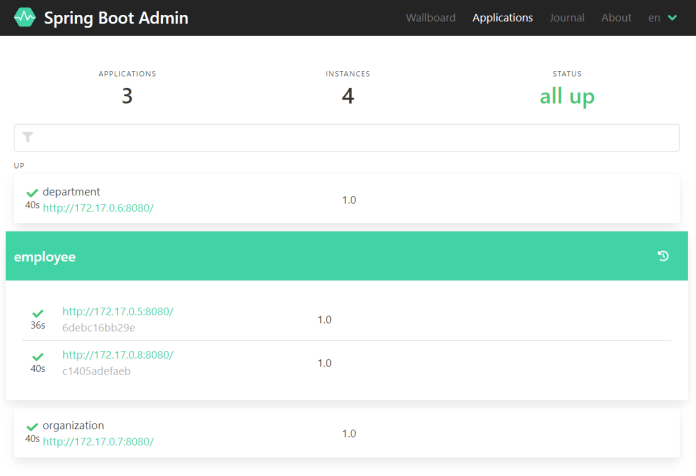Open organization link http://172.17.0.7:8080/
Viewport: 696px width, 476px height.
(x=98, y=441)
